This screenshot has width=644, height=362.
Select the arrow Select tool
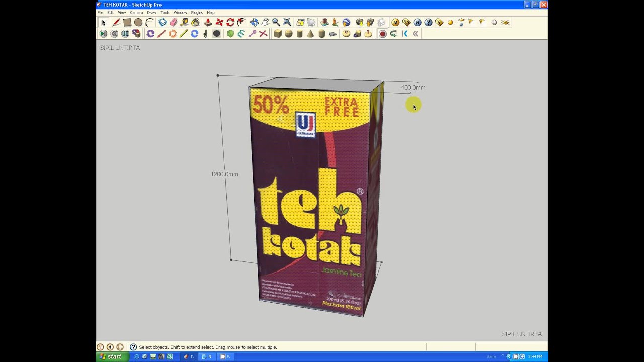coord(104,22)
